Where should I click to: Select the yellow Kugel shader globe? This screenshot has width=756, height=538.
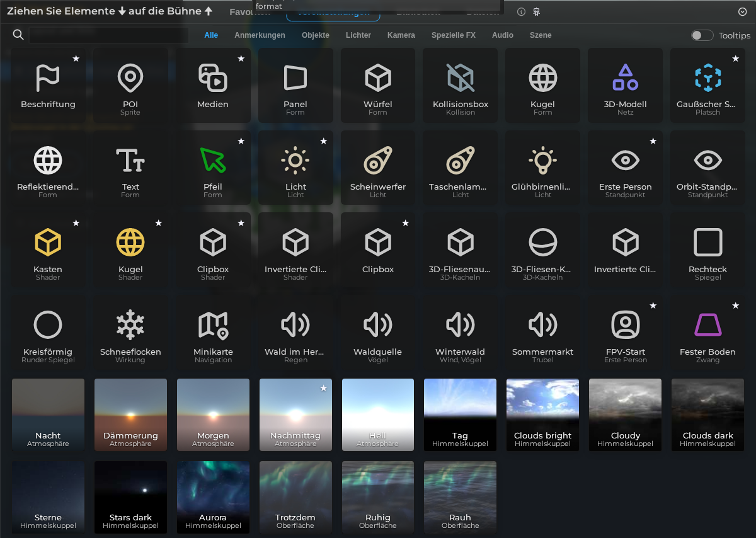(130, 250)
